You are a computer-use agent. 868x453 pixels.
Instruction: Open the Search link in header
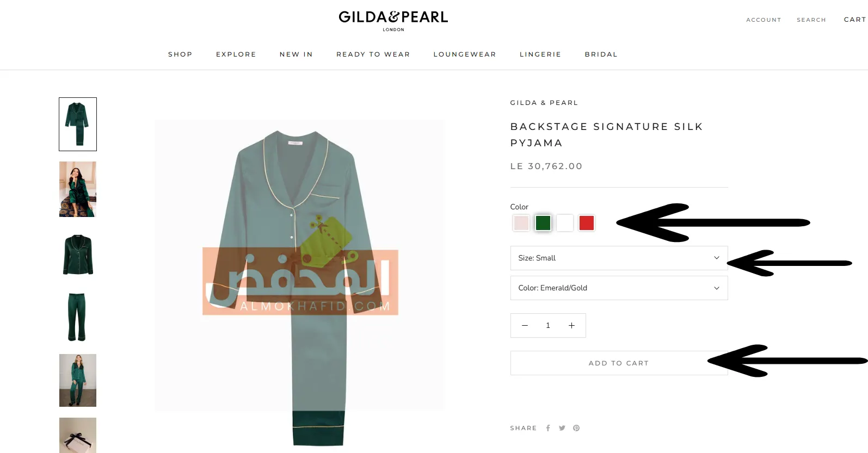point(811,20)
